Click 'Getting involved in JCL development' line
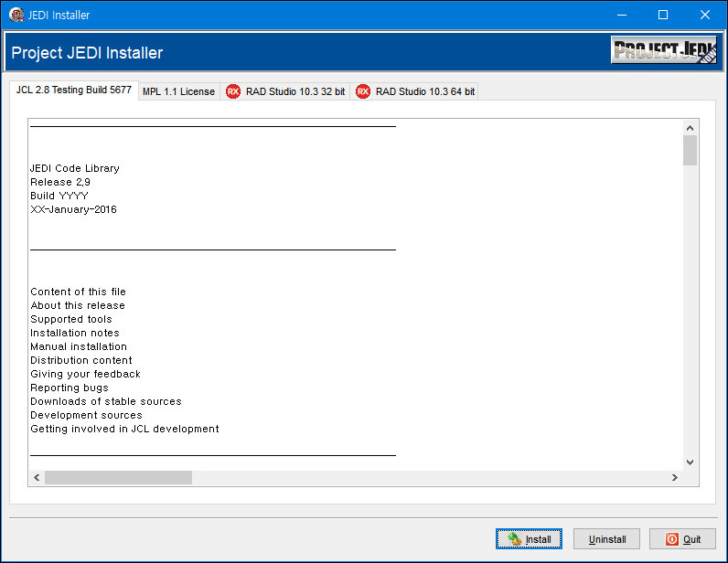This screenshot has width=728, height=563. click(124, 429)
